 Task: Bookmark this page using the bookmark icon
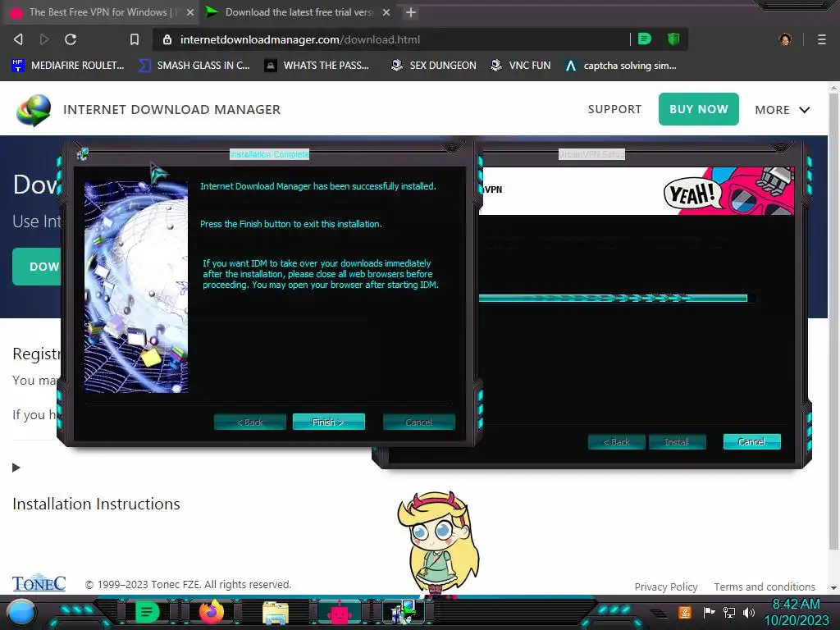point(135,39)
